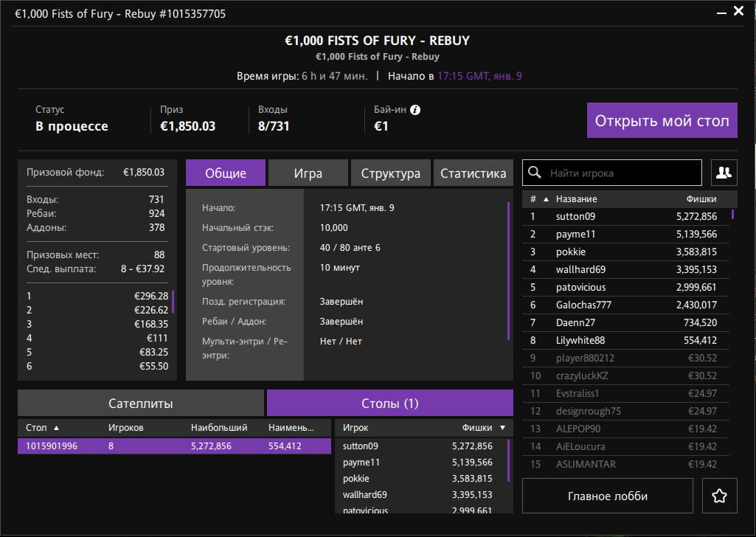Screen dimensions: 756x537
Task: Click the Найти игрока search field
Action: pyautogui.click(x=612, y=173)
